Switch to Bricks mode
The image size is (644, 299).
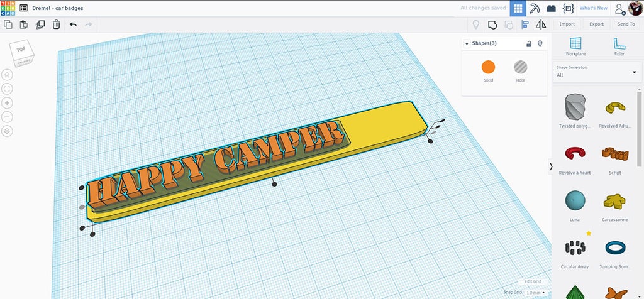coord(551,8)
